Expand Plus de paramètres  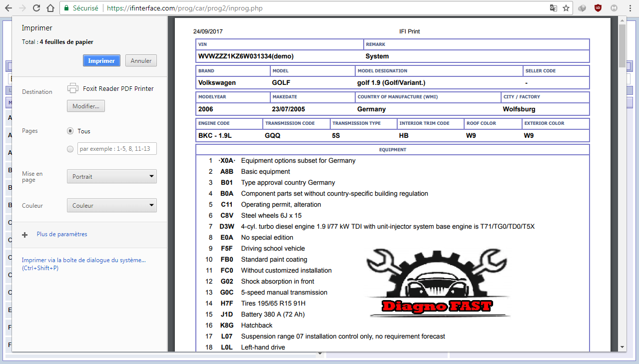click(62, 234)
